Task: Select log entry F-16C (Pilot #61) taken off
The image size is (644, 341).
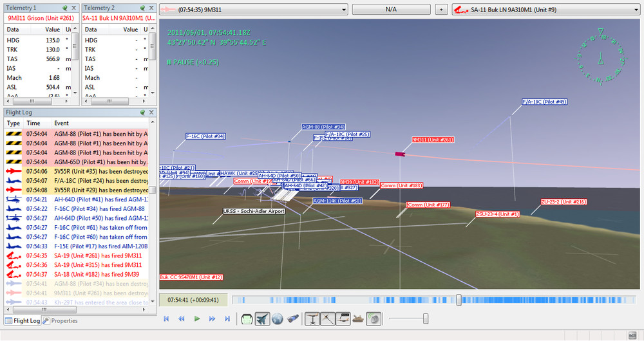Action: (x=77, y=227)
